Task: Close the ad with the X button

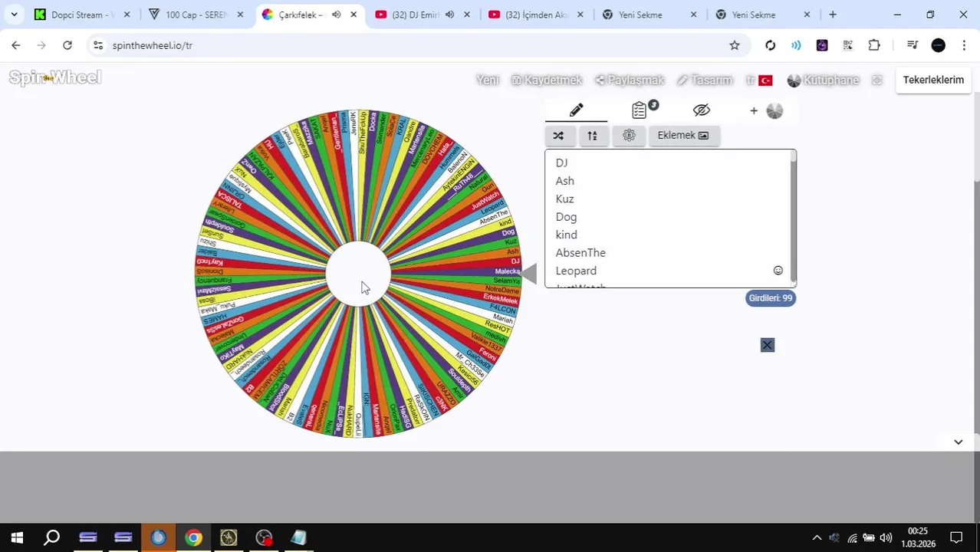Action: tap(768, 345)
